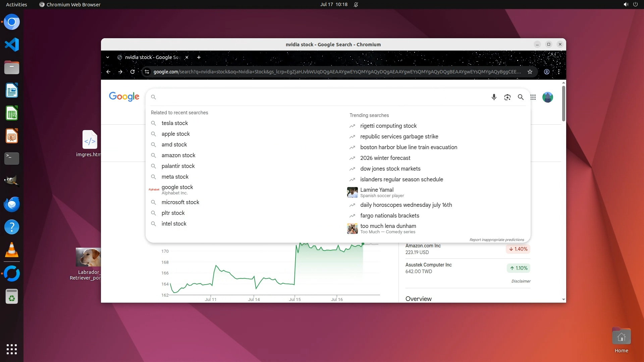Viewport: 644px width, 362px height.
Task: Toggle notifications bell in top bar
Action: pyautogui.click(x=356, y=4)
